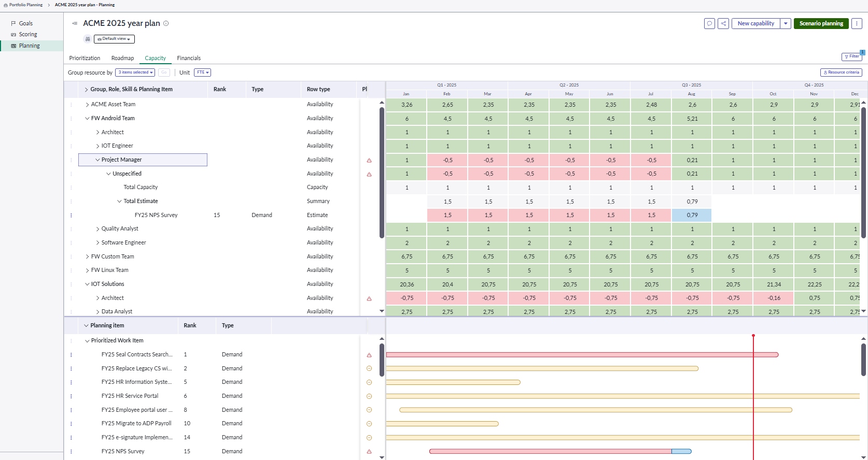Click the binoculars find icon
Image resolution: width=868 pixels, height=460 pixels.
click(88, 39)
